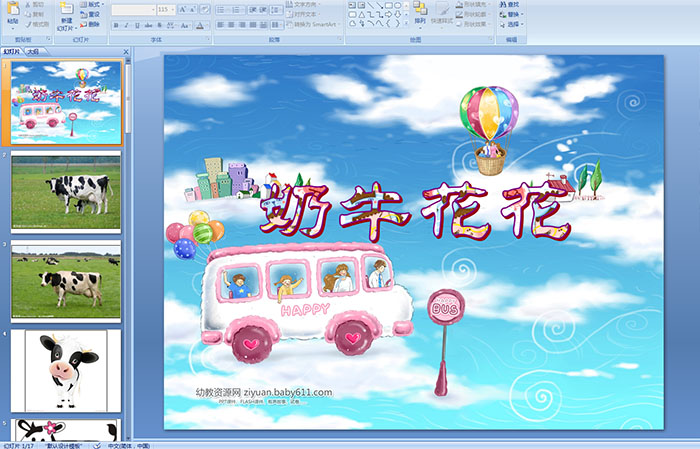The height and width of the screenshot is (449, 700).
Task: Toggle Underline text formatting
Action: click(137, 24)
